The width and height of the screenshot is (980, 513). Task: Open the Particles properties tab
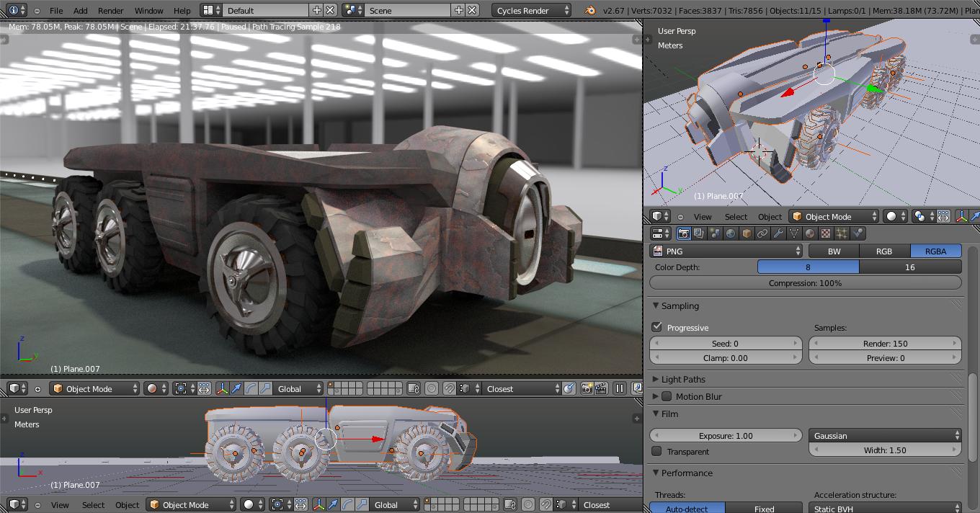(842, 233)
